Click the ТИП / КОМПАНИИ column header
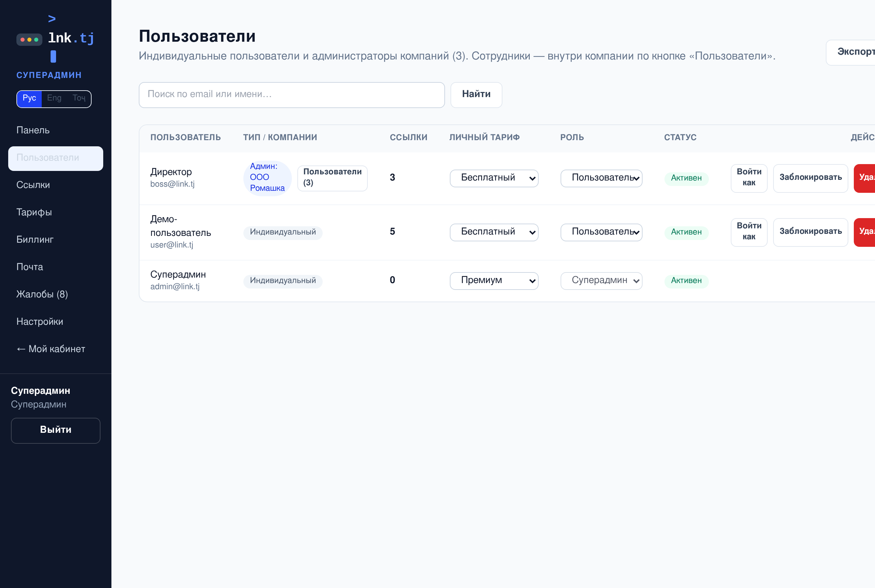Image resolution: width=875 pixels, height=588 pixels. coord(280,137)
